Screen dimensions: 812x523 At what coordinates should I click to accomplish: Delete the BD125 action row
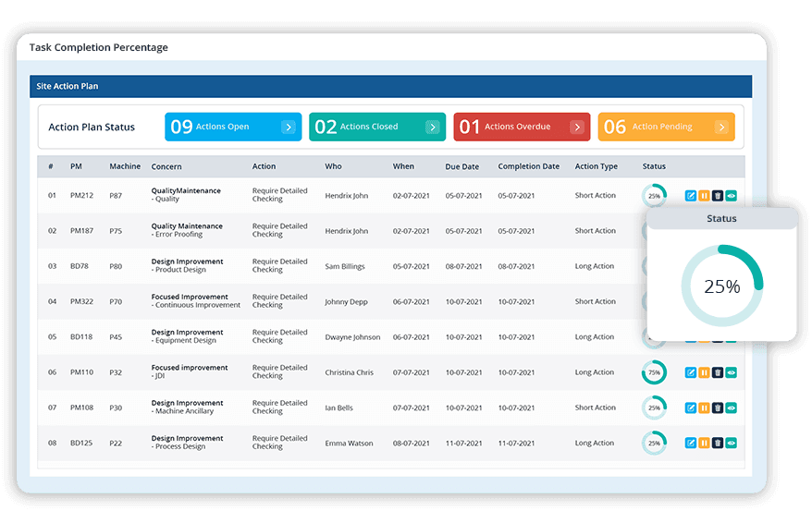(718, 443)
